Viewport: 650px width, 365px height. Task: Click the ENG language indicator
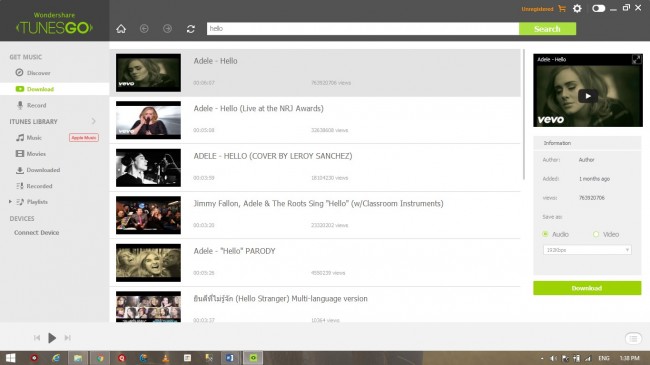604,358
